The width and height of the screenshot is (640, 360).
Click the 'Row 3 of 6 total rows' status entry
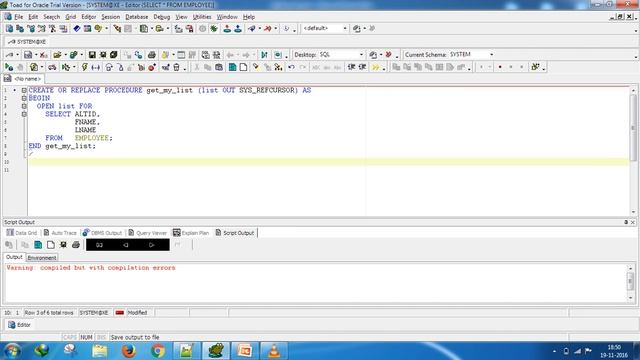49,313
